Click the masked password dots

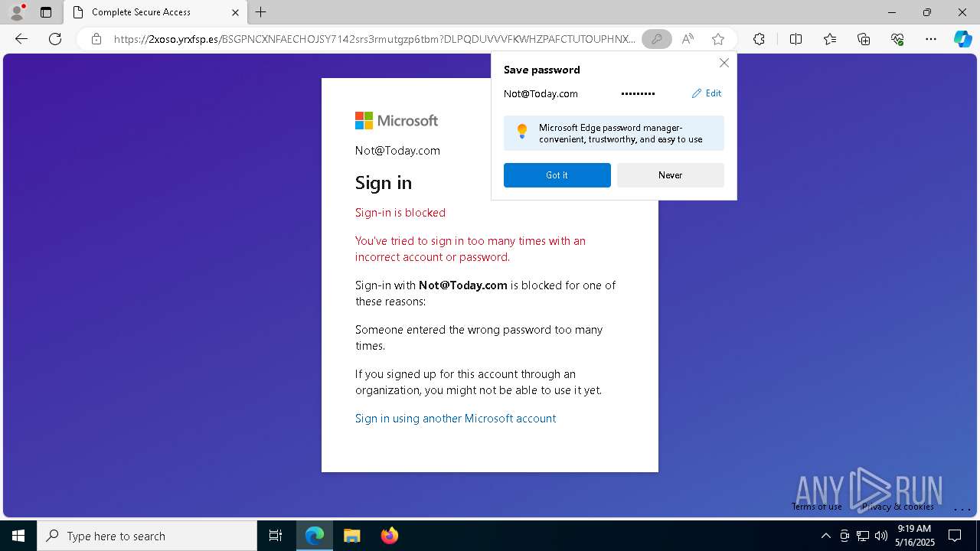[x=638, y=94]
